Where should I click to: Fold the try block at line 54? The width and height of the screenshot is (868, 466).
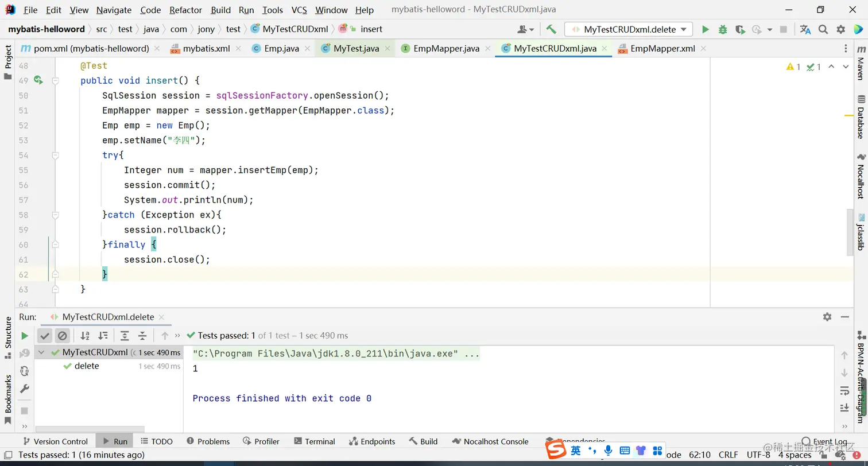pos(56,156)
